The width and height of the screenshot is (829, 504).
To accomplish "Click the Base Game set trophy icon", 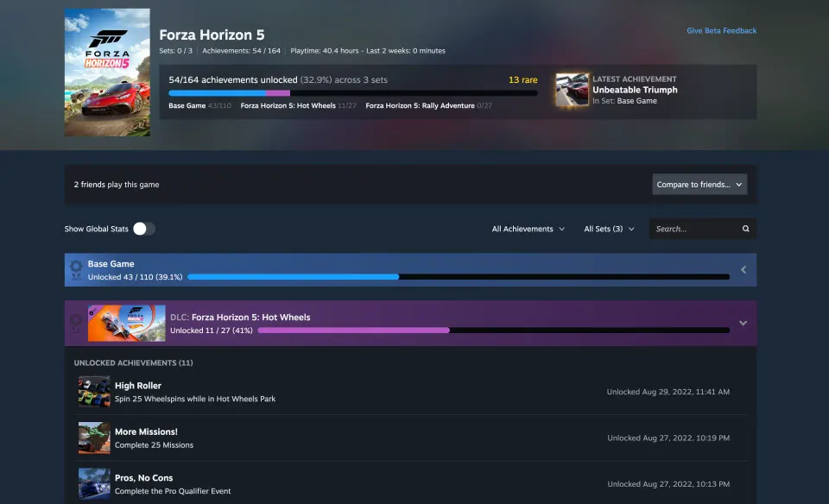I will (x=76, y=269).
